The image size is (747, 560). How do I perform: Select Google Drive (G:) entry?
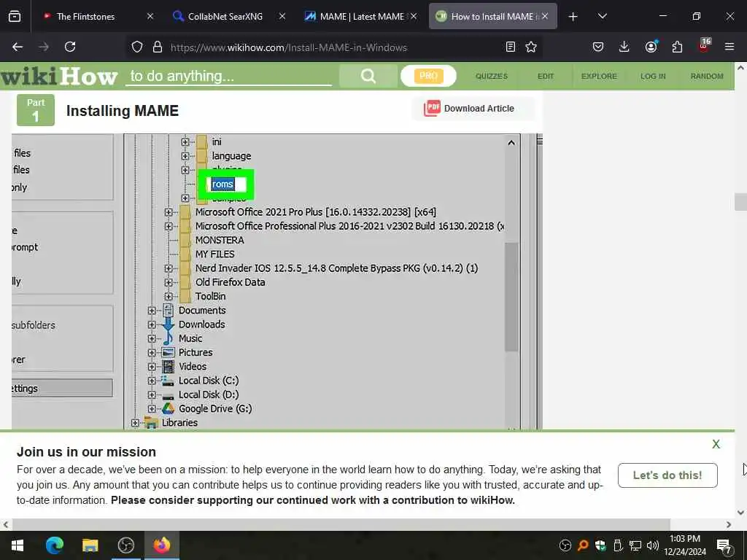215,408
